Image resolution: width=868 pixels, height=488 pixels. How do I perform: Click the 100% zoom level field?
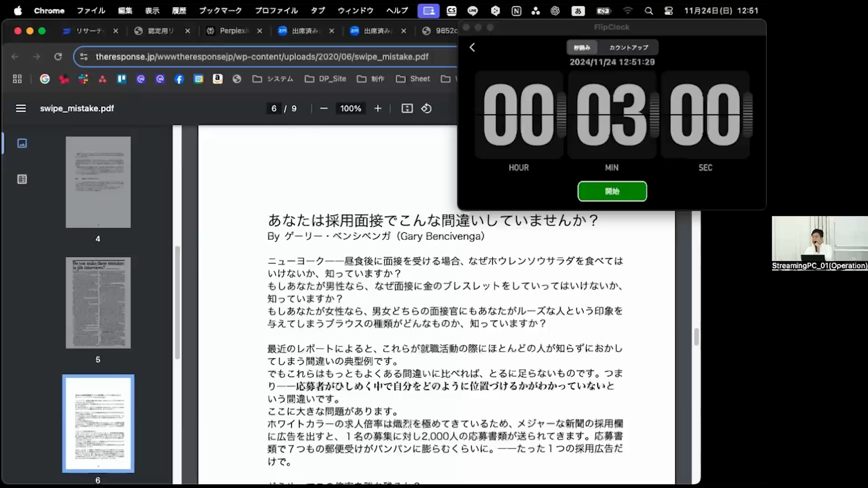click(x=351, y=108)
